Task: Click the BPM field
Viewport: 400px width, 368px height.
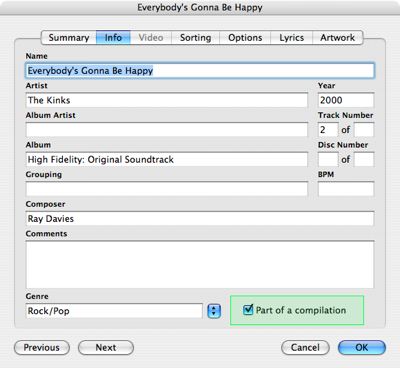Action: (346, 189)
